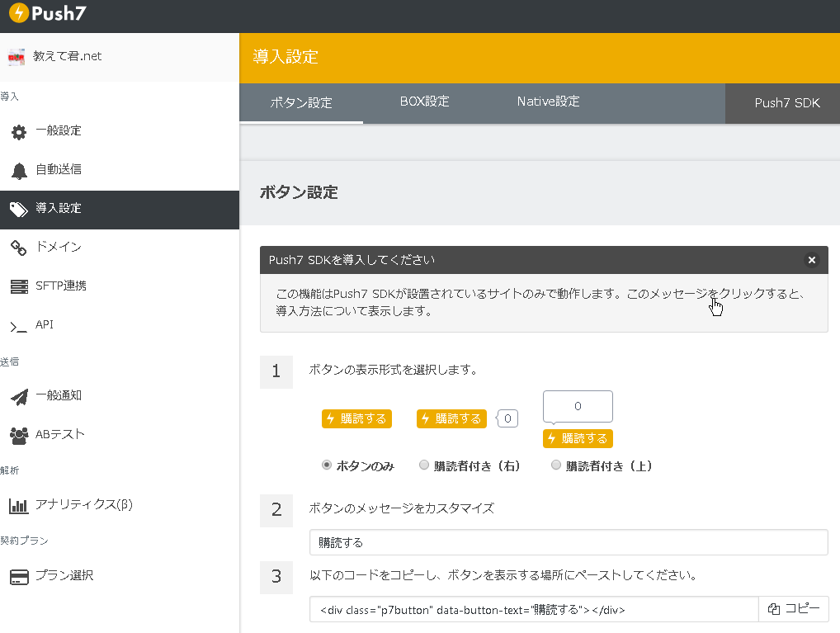Screen dimensions: 840x633
Task: Select 購読者付き（右）radio option
Action: 424,465
